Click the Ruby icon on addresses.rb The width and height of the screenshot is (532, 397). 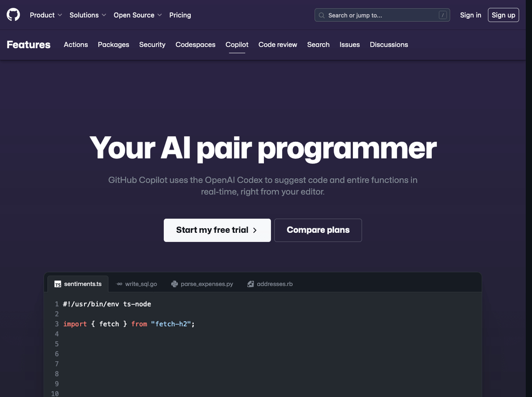(x=250, y=284)
